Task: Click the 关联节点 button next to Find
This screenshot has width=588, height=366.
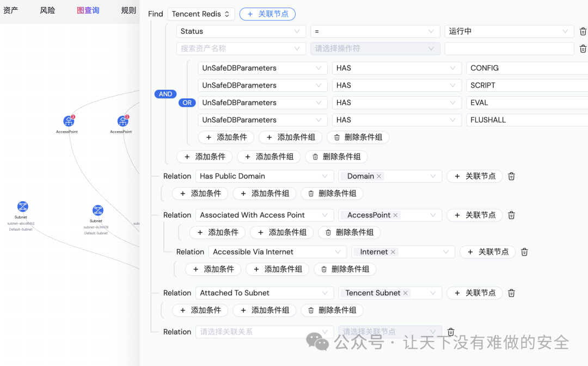Action: 267,14
